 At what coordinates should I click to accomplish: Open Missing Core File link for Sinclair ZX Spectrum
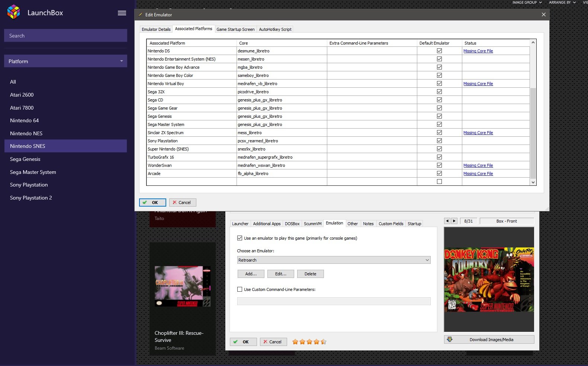[478, 133]
